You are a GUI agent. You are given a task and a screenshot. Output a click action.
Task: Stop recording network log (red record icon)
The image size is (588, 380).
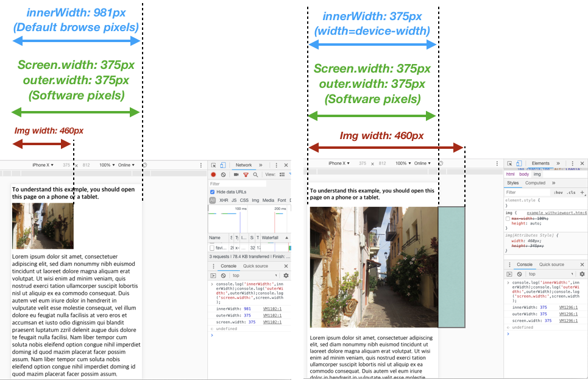[x=213, y=175]
